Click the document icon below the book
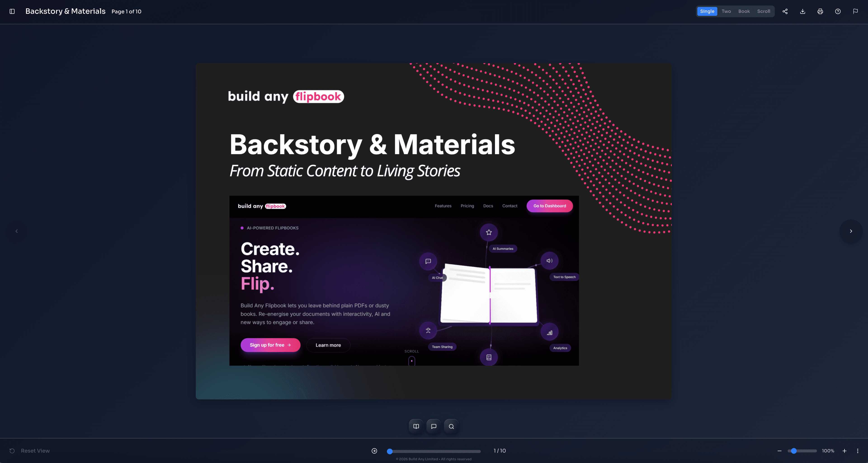 click(488, 357)
